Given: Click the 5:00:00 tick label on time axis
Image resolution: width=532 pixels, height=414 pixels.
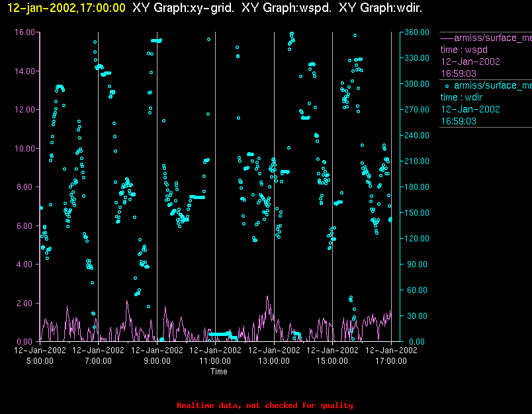Looking at the screenshot, I should pyautogui.click(x=40, y=361).
